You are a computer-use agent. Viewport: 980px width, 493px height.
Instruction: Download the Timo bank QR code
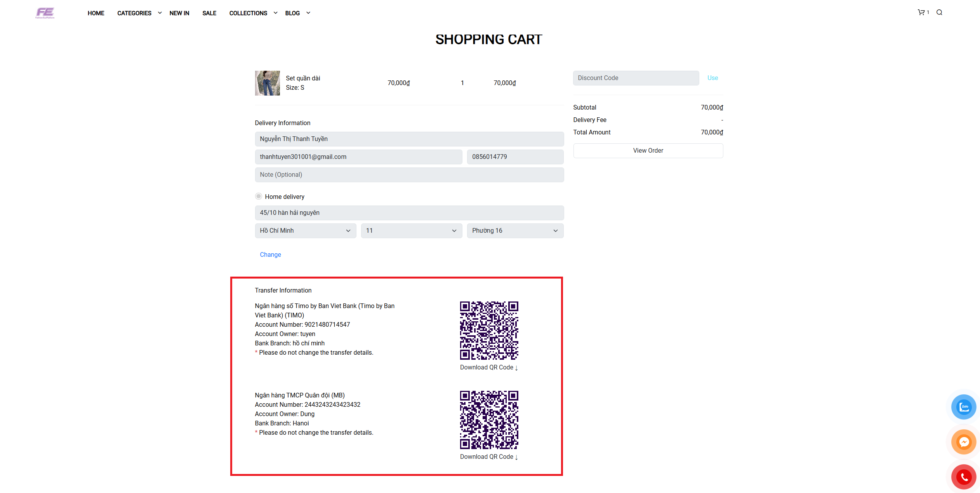[x=489, y=367]
